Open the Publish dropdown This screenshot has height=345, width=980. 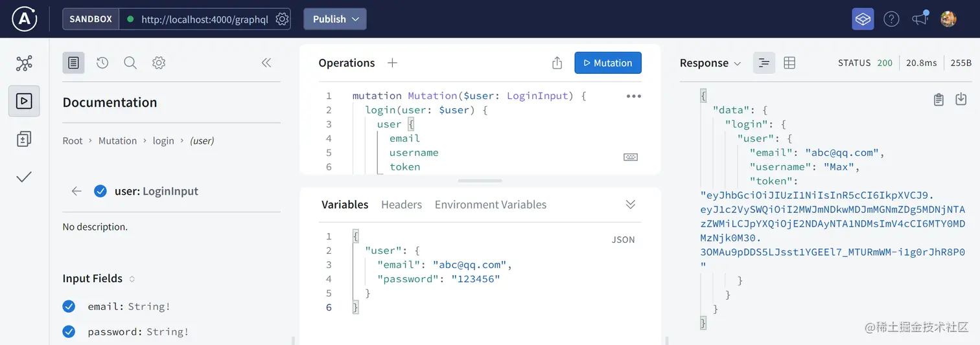(335, 19)
